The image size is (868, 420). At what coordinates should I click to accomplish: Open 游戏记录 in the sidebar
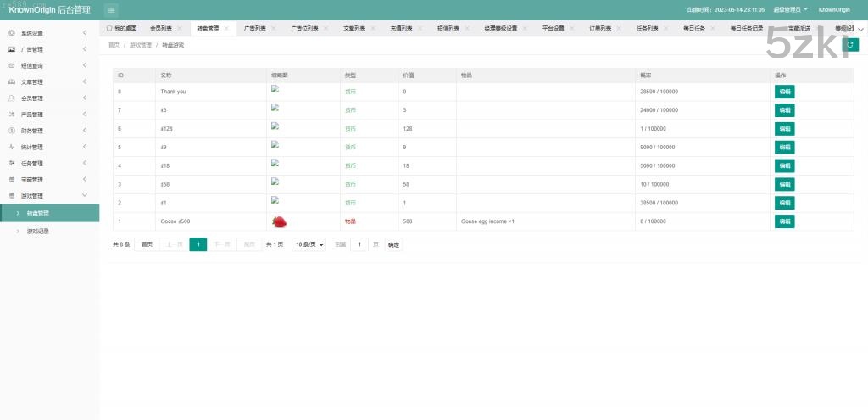coord(38,231)
